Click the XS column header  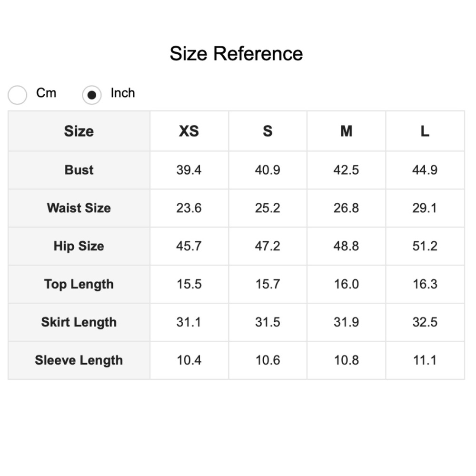coord(189,131)
